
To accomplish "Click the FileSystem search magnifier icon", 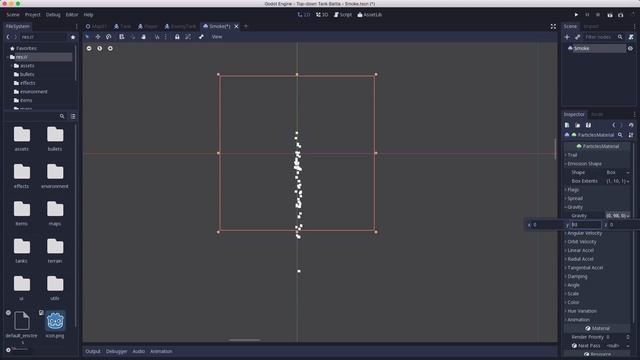I will click(x=62, y=116).
